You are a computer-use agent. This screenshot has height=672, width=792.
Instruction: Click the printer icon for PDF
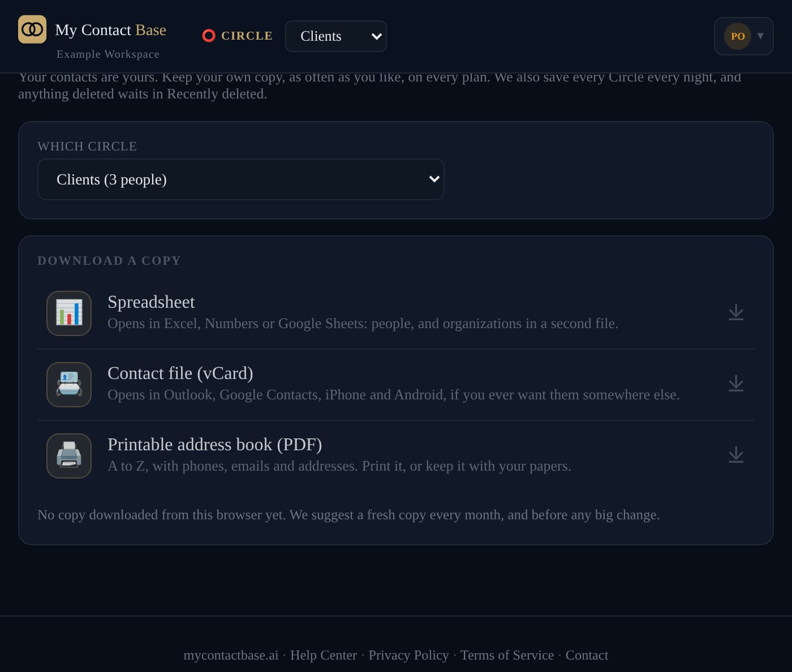click(69, 456)
